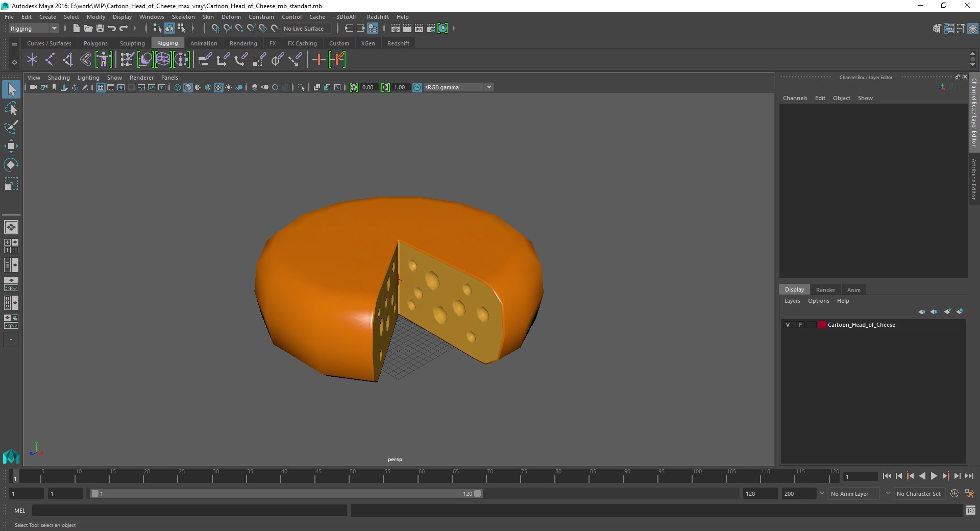
Task: Choose the Lasso select tool
Action: (11, 108)
